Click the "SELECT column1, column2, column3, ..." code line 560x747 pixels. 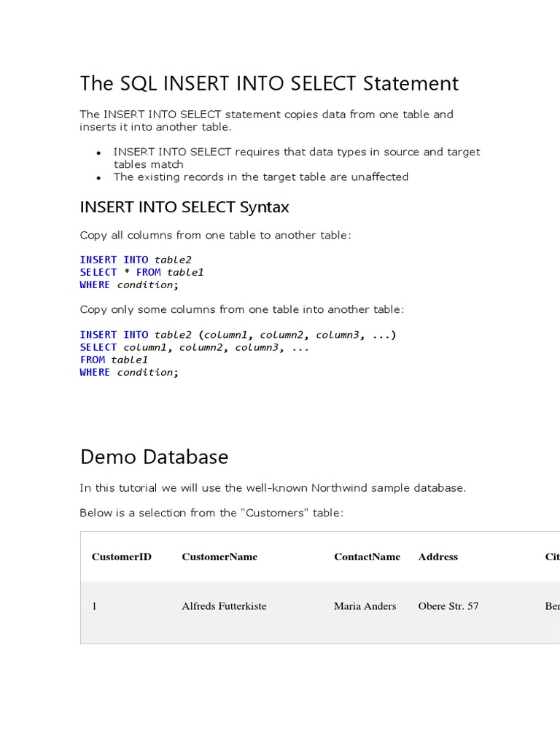pyautogui.click(x=195, y=347)
